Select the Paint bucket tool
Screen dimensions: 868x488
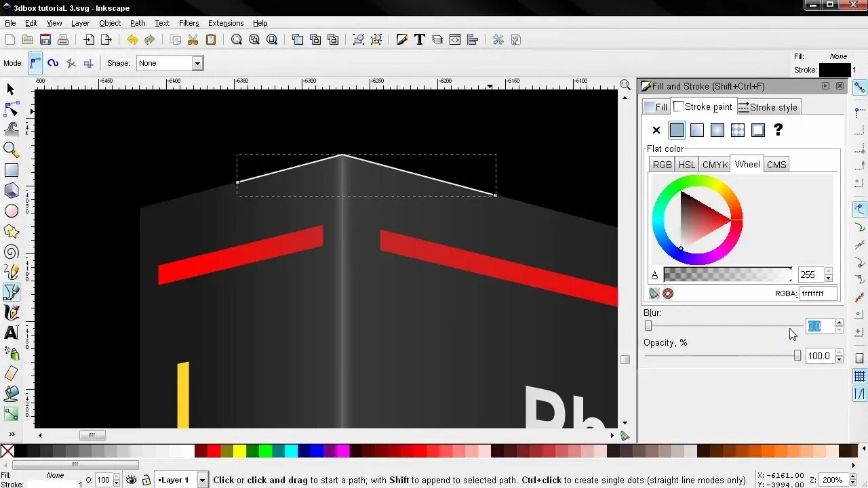click(x=11, y=394)
